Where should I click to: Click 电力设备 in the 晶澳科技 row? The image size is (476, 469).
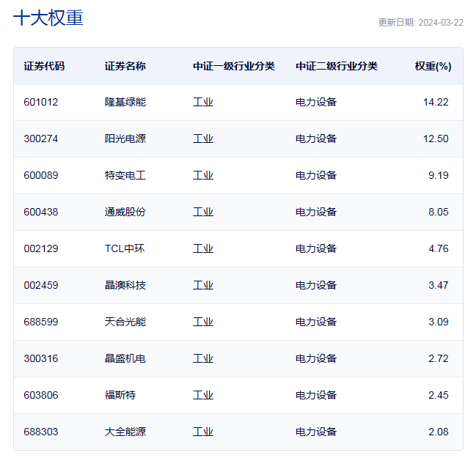(316, 285)
